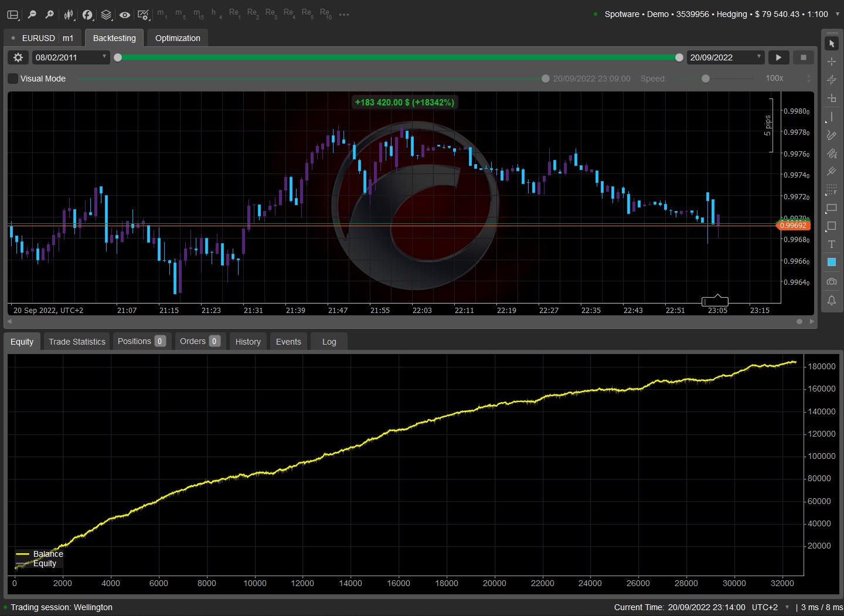Open the end date 20/09/2022 dropdown
Screen dimensions: 844x616
[x=726, y=57]
